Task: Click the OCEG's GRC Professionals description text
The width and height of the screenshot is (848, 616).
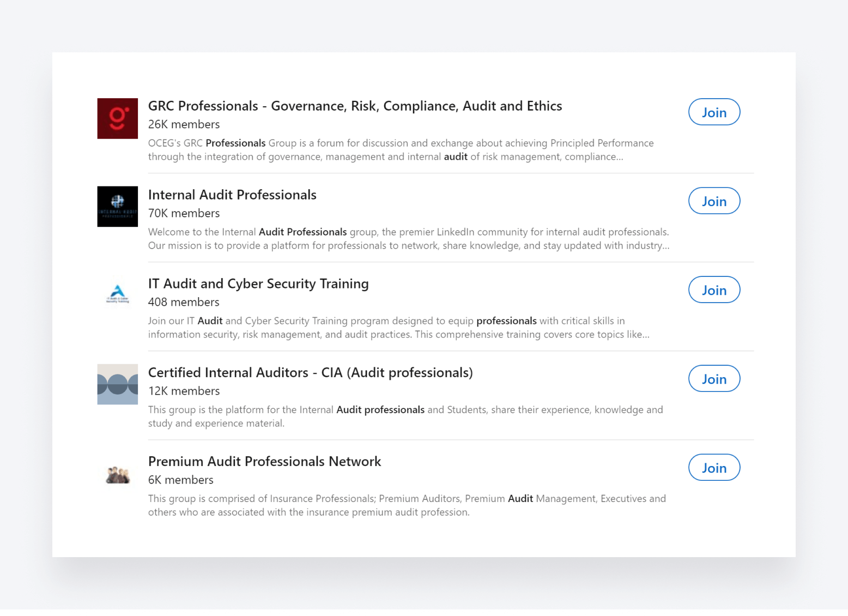Action: pos(401,150)
